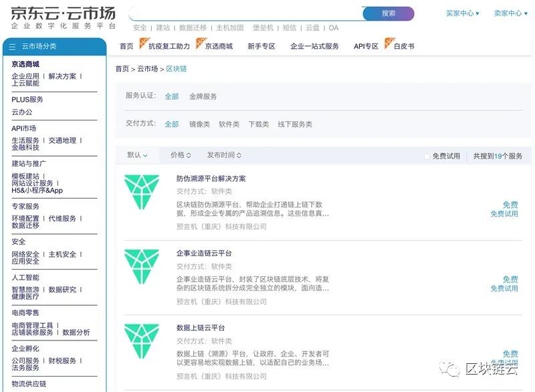Screen dimensions: 535x392
Task: Click the 建站 hot search keyword
Action: (163, 28)
